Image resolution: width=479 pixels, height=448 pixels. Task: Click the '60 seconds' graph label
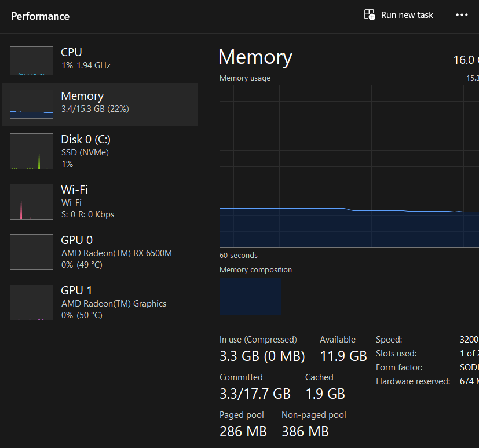coord(238,255)
